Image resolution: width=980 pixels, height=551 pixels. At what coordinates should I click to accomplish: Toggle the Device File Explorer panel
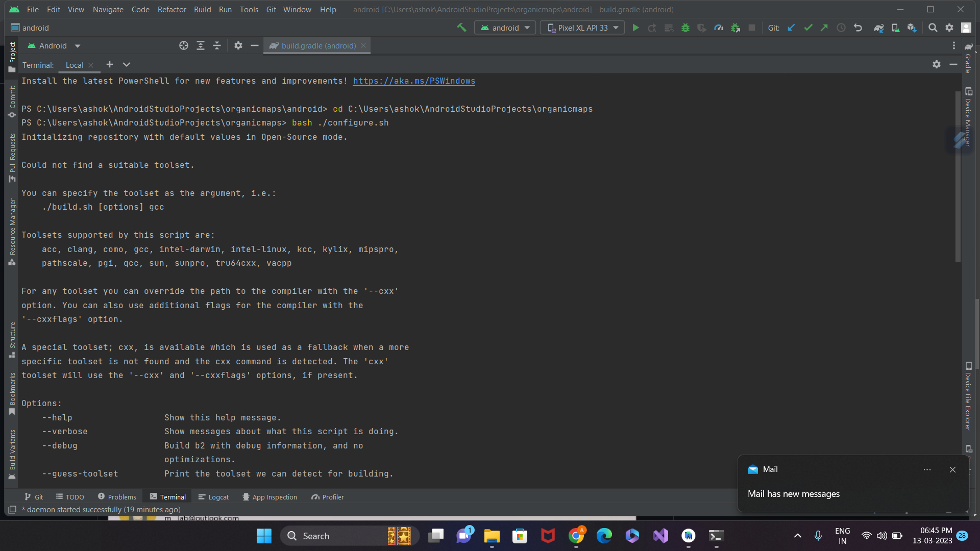click(968, 396)
